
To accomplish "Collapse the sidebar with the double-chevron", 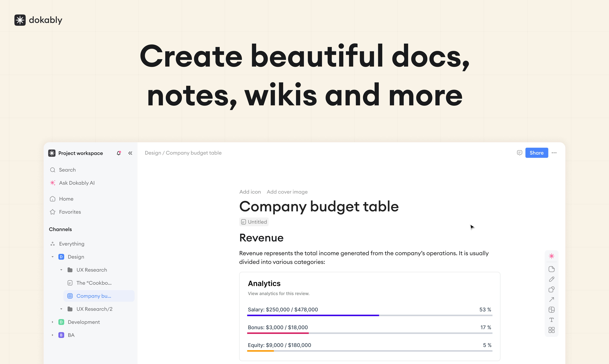I will [x=130, y=153].
